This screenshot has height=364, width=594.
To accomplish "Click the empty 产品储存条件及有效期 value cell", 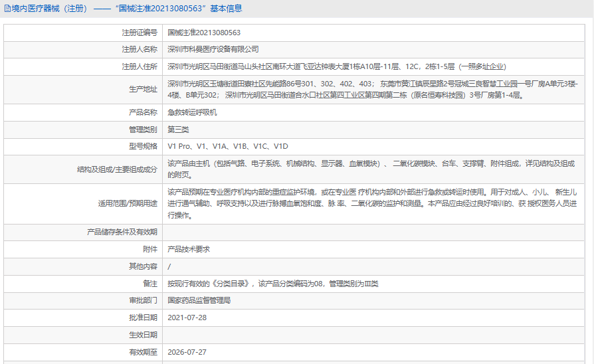I will 373,232.
